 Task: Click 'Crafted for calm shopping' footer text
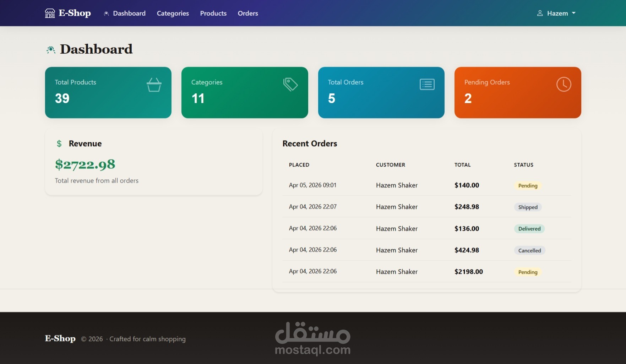(147, 339)
